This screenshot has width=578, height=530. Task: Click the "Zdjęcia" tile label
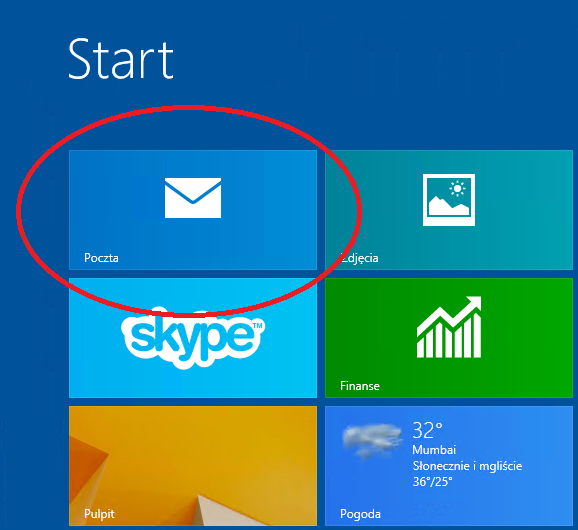point(359,258)
